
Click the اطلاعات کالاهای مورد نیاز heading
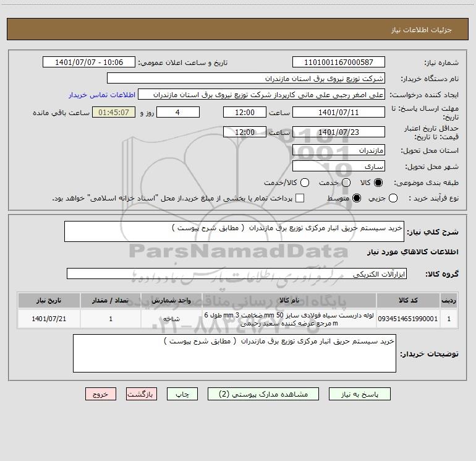[413, 252]
